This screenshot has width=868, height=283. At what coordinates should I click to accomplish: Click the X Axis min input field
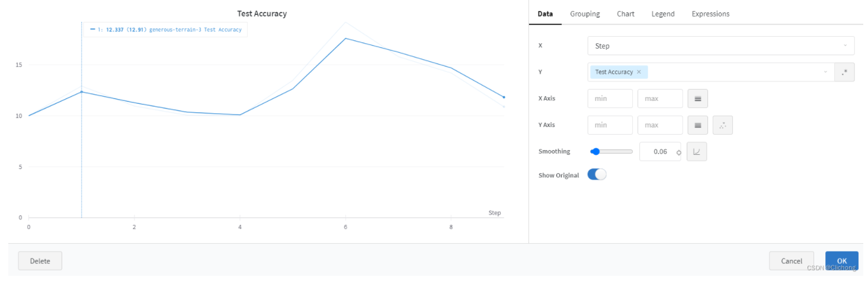tap(610, 98)
